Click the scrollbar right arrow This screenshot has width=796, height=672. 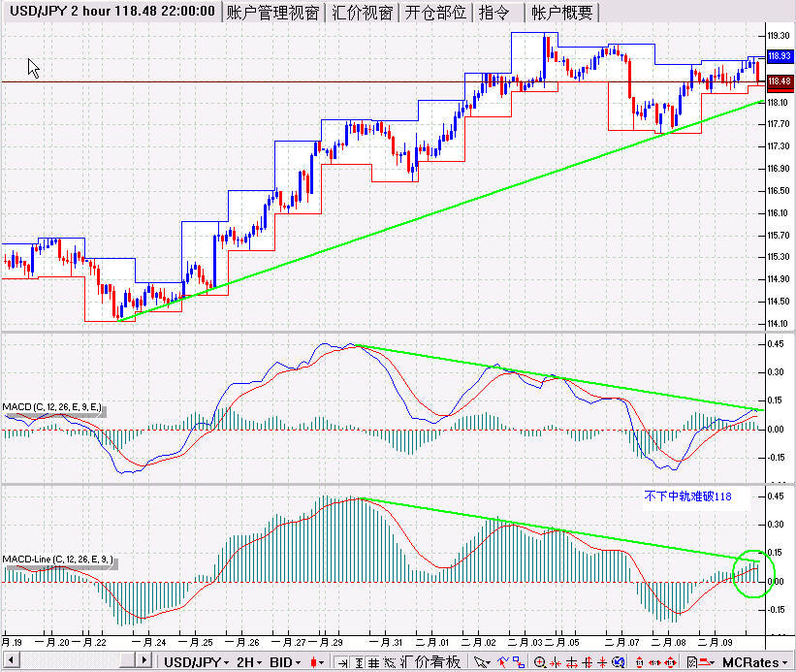point(143,660)
